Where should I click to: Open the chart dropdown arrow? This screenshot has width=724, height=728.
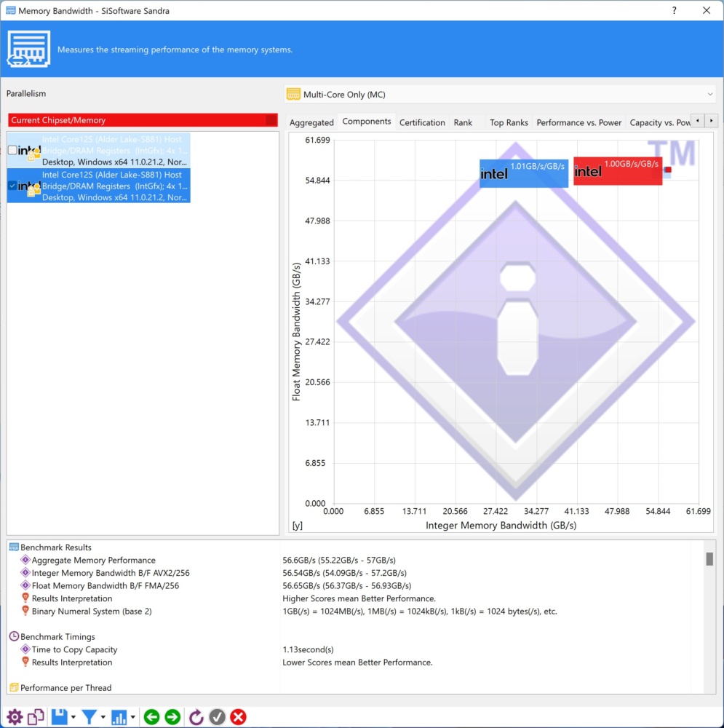[132, 717]
